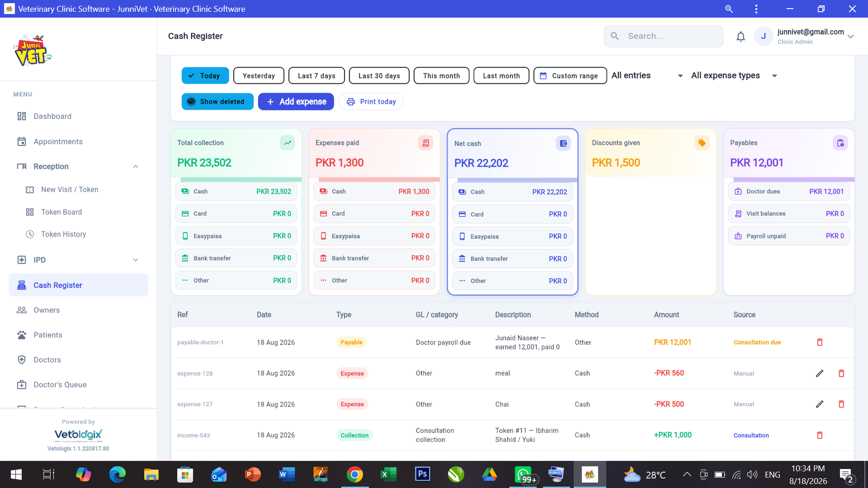Select the Last 7 days filter

pos(317,75)
